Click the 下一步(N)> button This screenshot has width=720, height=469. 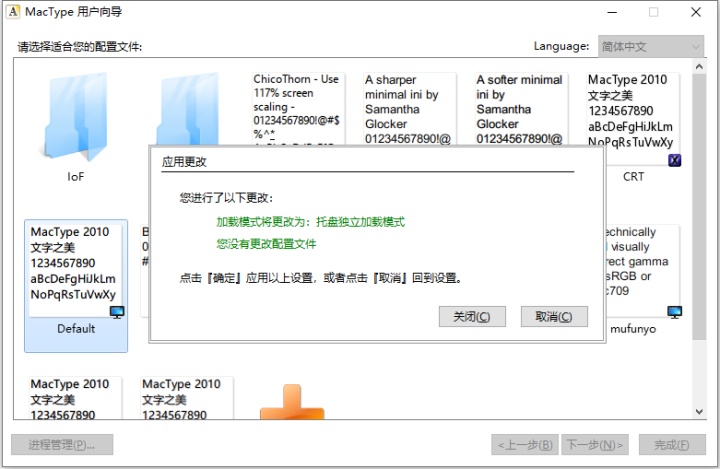[x=595, y=445]
